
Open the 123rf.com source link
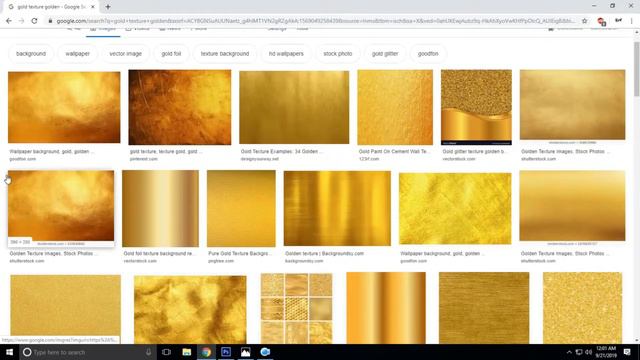(369, 159)
